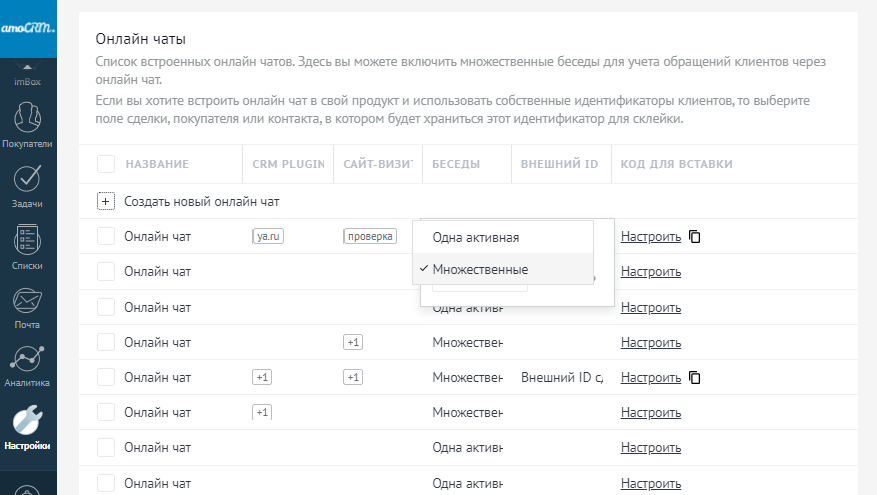The image size is (877, 495).
Task: Select Одна активная option in dropdown
Action: pyautogui.click(x=475, y=237)
